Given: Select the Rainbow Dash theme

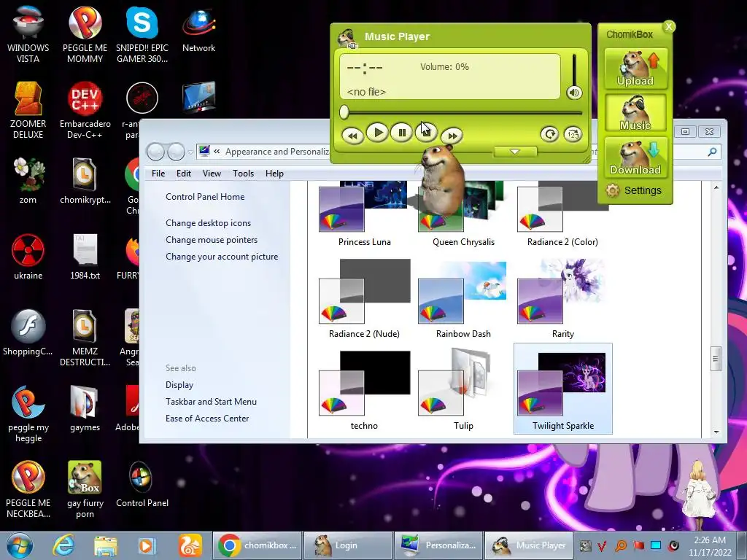Looking at the screenshot, I should (x=463, y=298).
